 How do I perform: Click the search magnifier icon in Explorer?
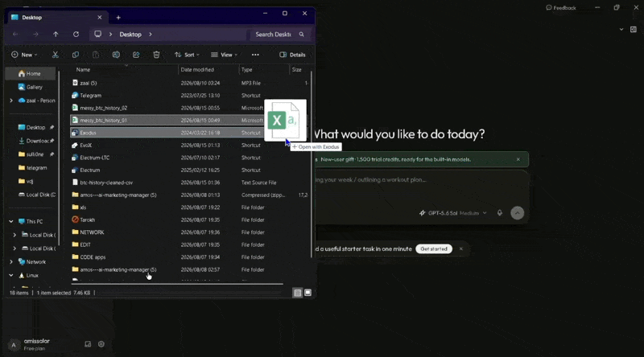pos(301,35)
